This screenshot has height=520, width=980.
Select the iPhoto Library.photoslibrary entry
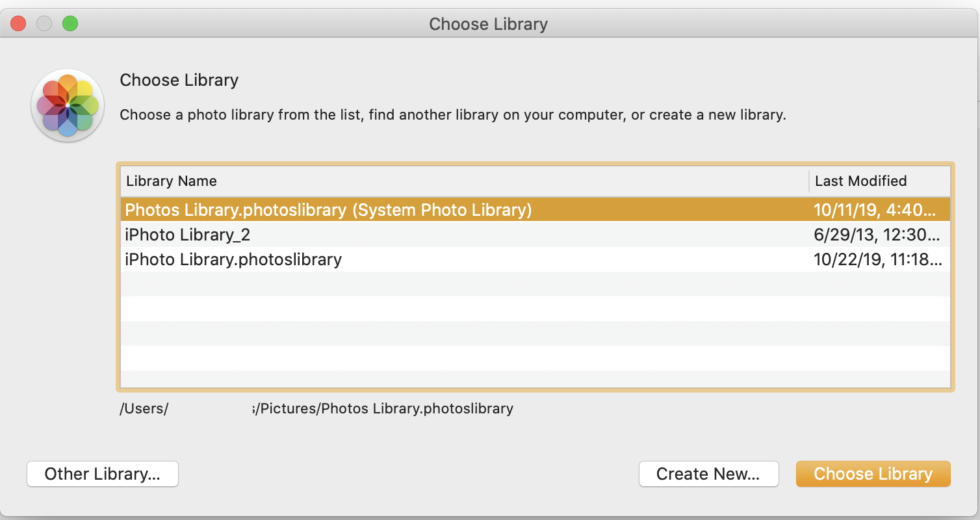(x=233, y=259)
